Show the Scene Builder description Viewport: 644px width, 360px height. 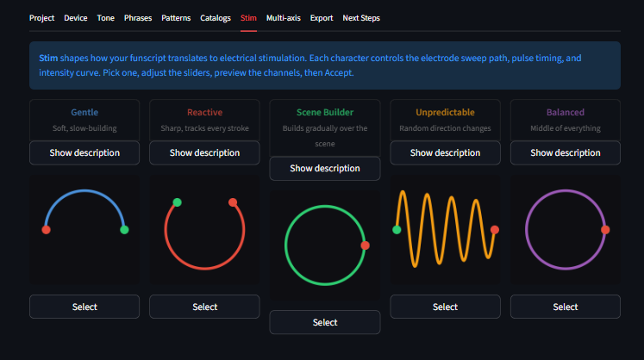[325, 168]
